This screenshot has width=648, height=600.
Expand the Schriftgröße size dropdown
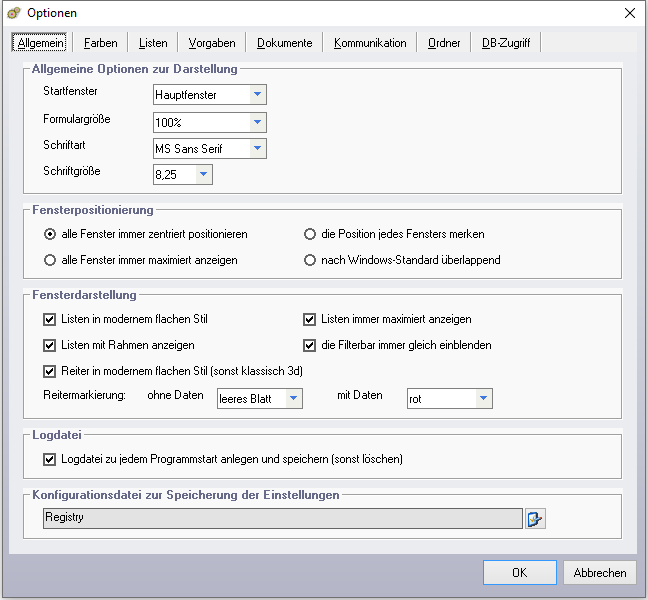click(203, 175)
